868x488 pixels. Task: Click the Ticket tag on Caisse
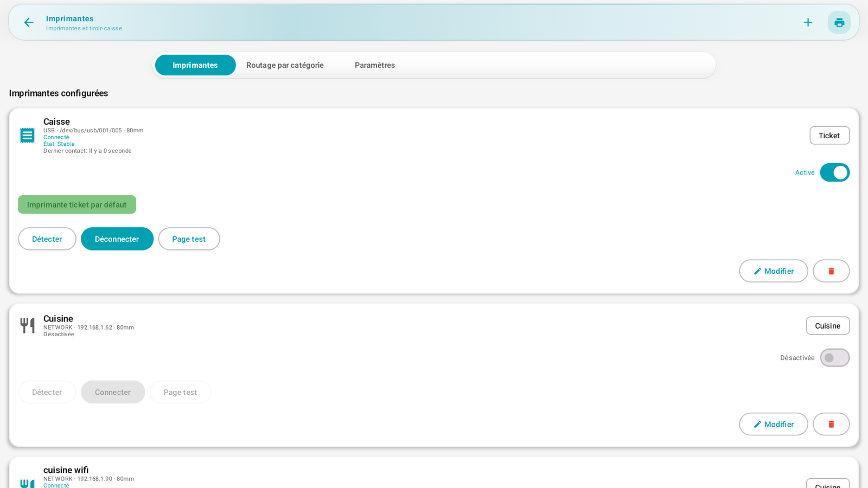(829, 136)
